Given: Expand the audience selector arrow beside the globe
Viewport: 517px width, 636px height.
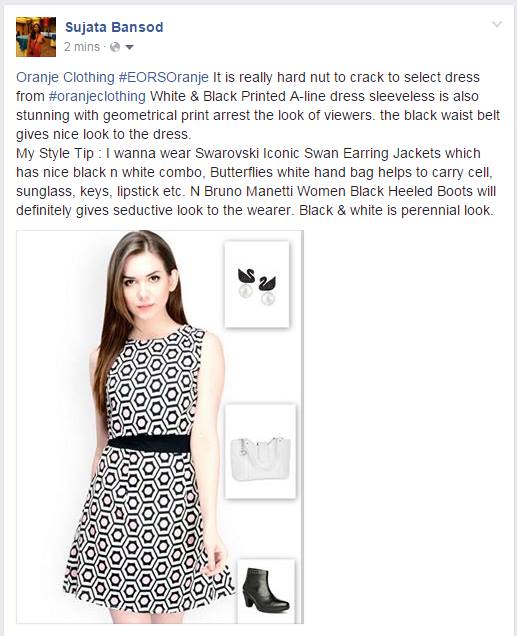Looking at the screenshot, I should pos(129,47).
